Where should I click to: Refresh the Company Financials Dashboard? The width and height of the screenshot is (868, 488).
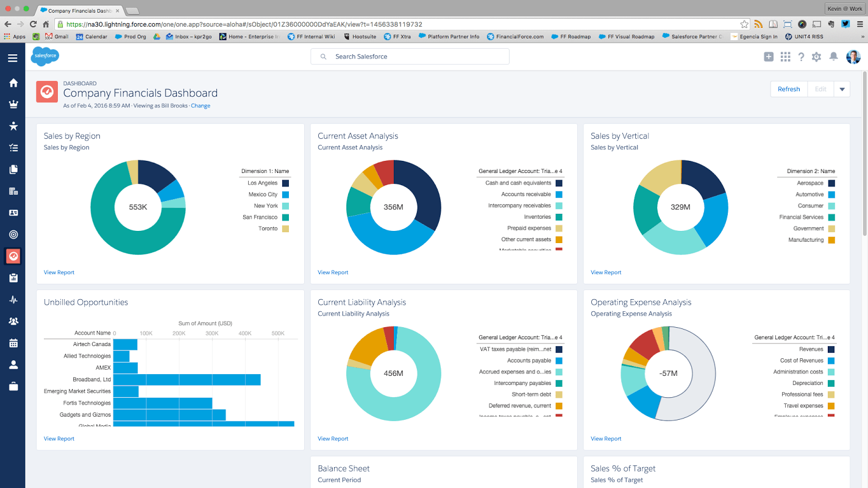(789, 89)
